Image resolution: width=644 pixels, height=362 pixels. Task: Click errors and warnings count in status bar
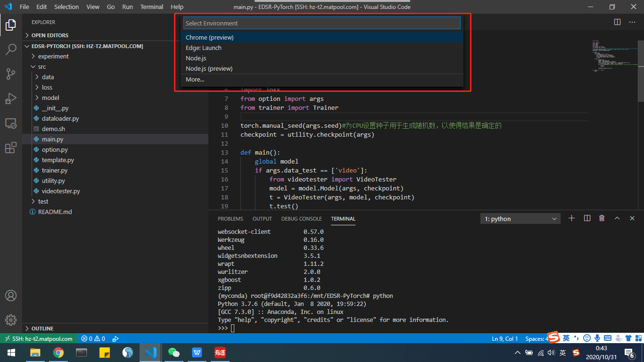coord(93,338)
